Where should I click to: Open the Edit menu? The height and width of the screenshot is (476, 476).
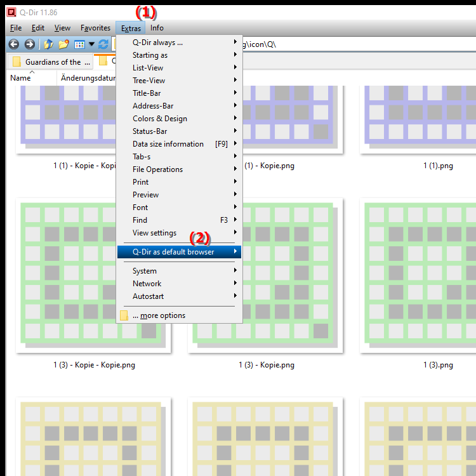click(x=38, y=28)
